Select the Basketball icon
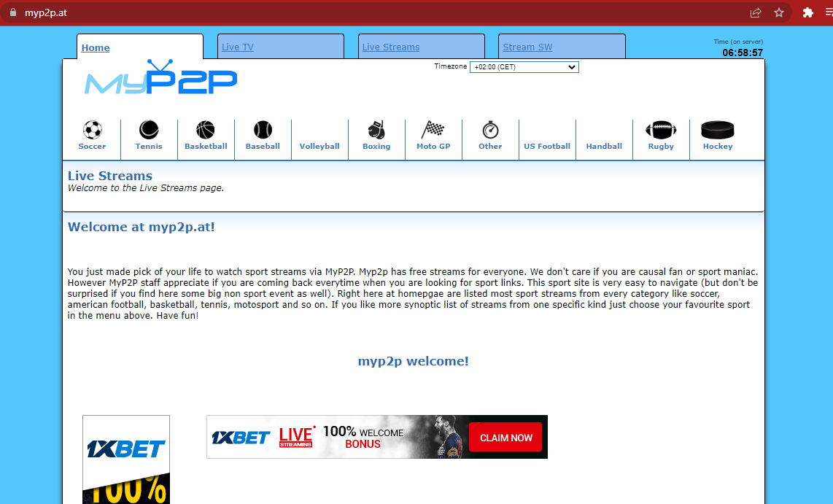The image size is (833, 504). pyautogui.click(x=206, y=130)
